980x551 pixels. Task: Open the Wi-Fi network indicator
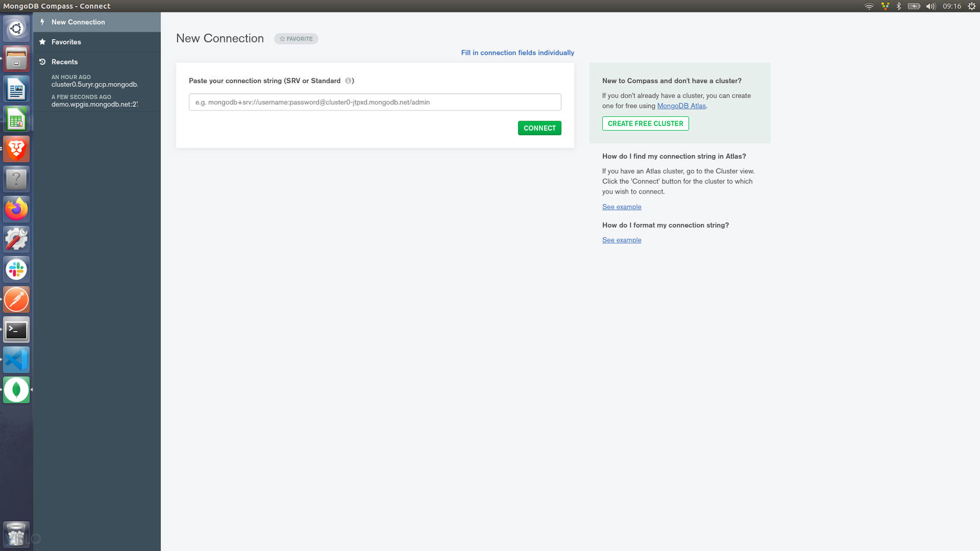tap(869, 6)
